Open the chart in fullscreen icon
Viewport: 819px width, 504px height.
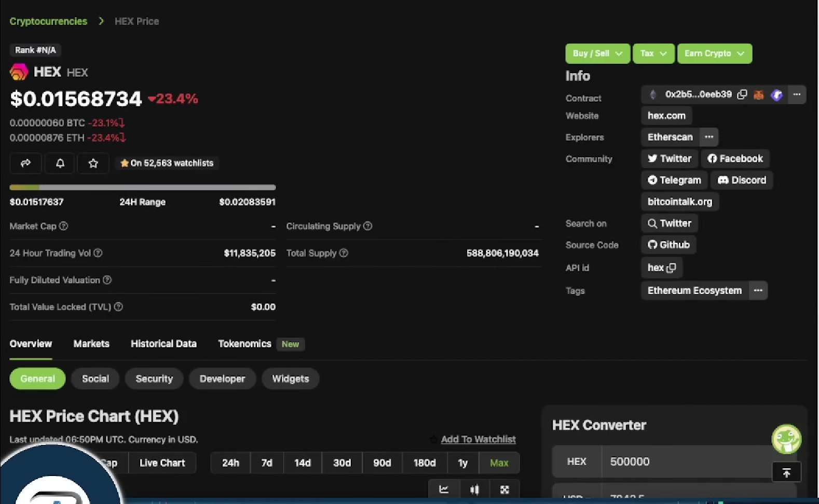[x=504, y=489]
